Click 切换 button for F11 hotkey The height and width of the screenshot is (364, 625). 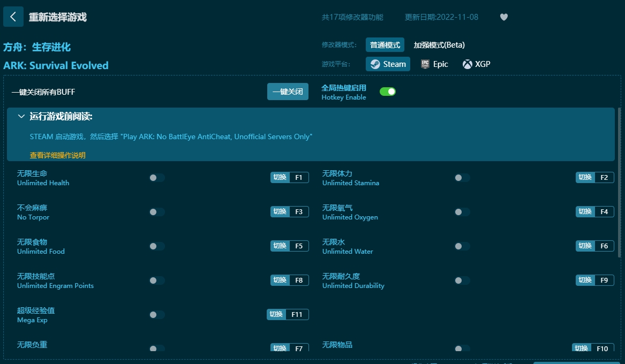[276, 314]
